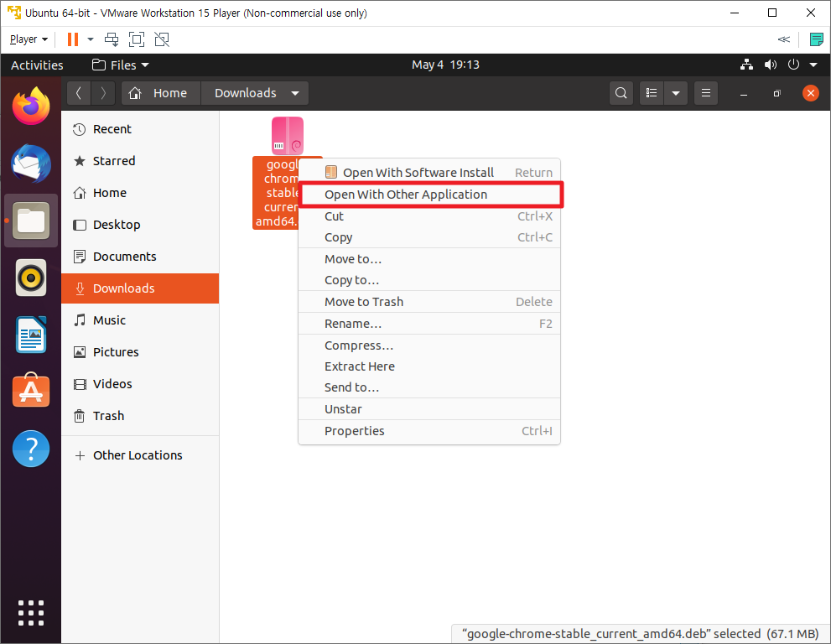The width and height of the screenshot is (831, 644).
Task: Open Music folder in sidebar
Action: pyautogui.click(x=140, y=320)
